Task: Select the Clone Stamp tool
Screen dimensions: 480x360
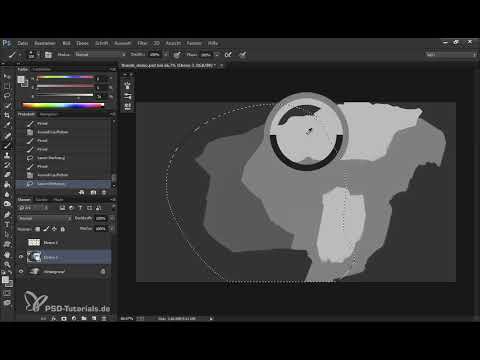Action: tap(7, 155)
